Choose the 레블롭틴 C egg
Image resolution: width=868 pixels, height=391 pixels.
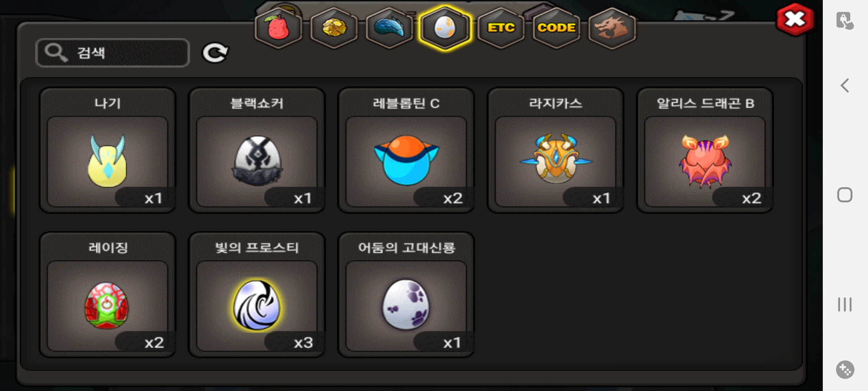point(406,150)
